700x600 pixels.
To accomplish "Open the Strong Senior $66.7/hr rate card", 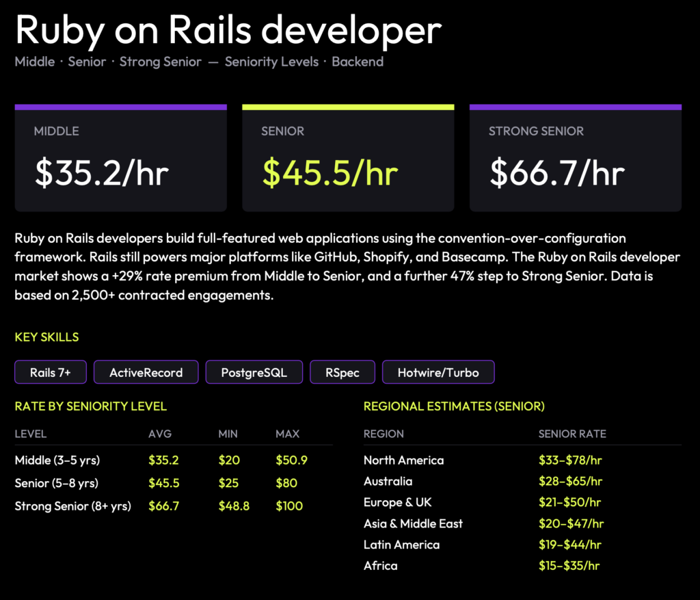I will click(576, 158).
